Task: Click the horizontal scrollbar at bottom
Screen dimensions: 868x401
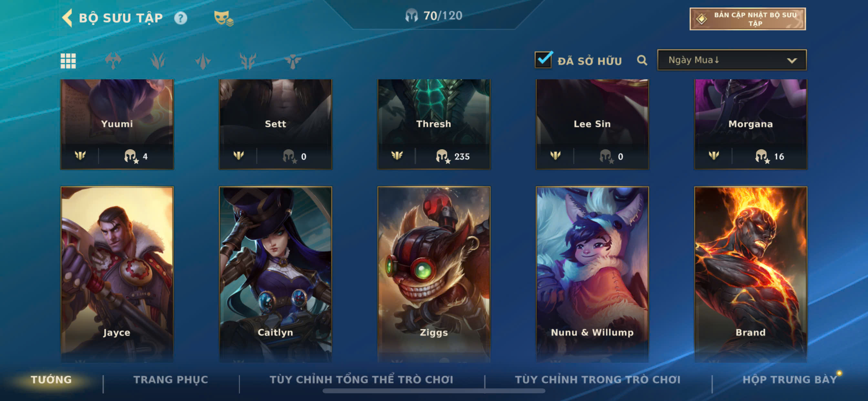Action: [434, 391]
